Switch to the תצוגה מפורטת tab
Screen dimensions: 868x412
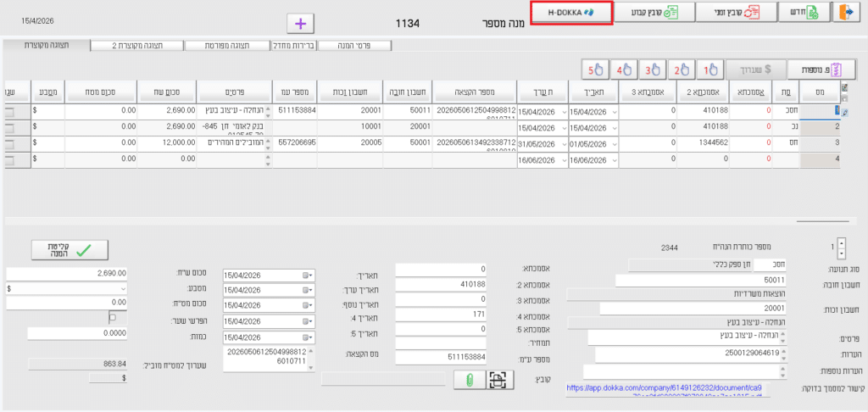click(x=227, y=46)
